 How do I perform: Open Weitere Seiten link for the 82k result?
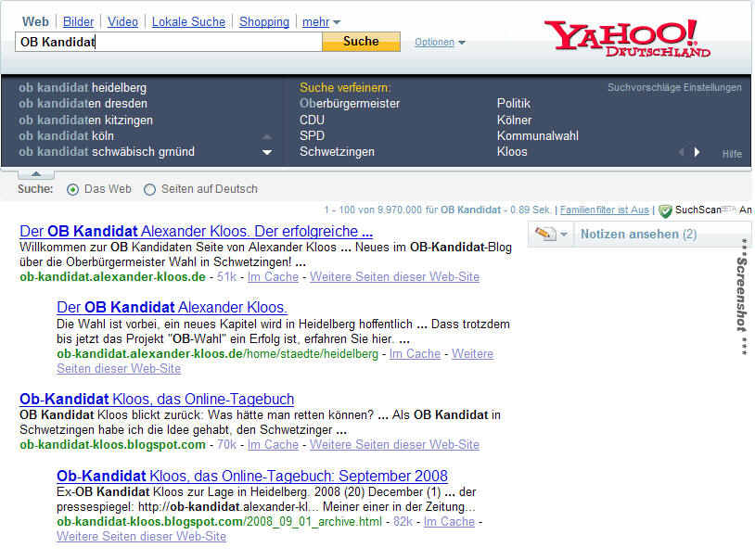pyautogui.click(x=141, y=537)
